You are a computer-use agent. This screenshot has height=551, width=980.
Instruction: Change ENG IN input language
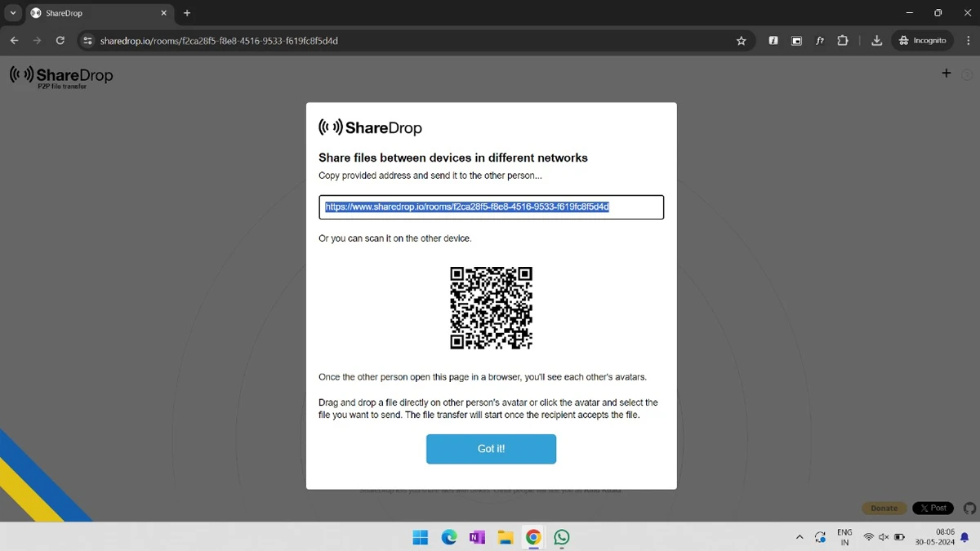point(844,537)
